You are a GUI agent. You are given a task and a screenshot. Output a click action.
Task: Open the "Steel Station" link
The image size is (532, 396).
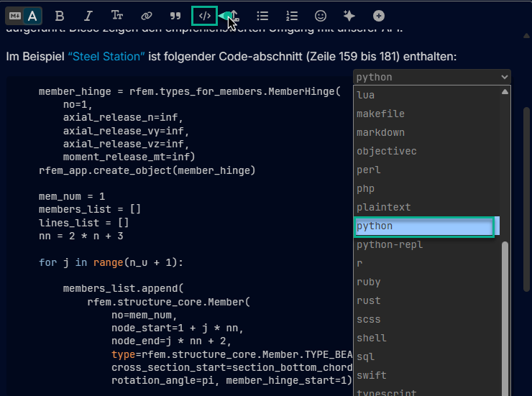click(106, 56)
